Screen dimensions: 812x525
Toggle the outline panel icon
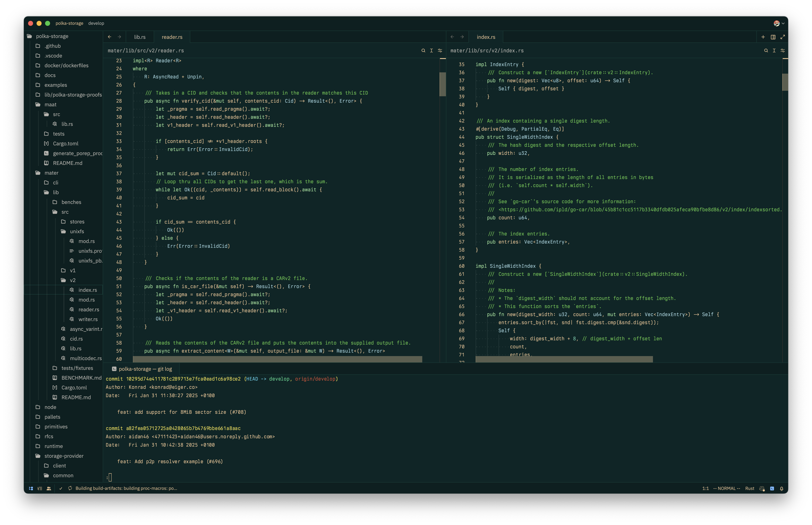coord(40,488)
